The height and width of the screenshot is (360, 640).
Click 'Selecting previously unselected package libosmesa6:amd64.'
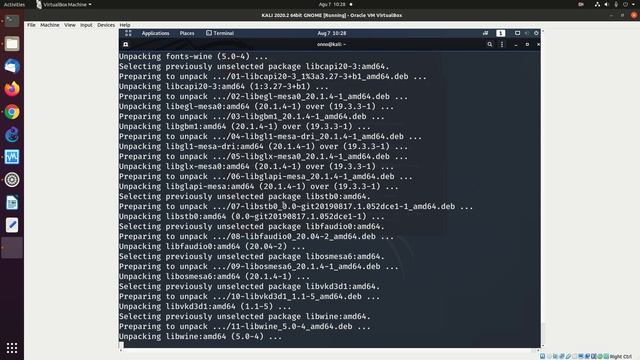tap(252, 256)
